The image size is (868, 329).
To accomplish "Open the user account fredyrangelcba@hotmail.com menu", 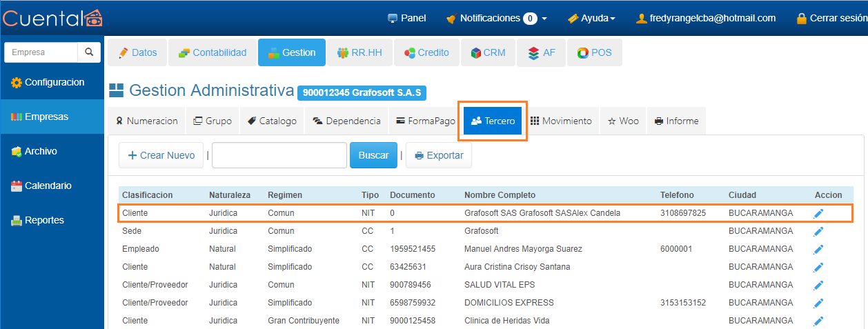I will pyautogui.click(x=706, y=19).
